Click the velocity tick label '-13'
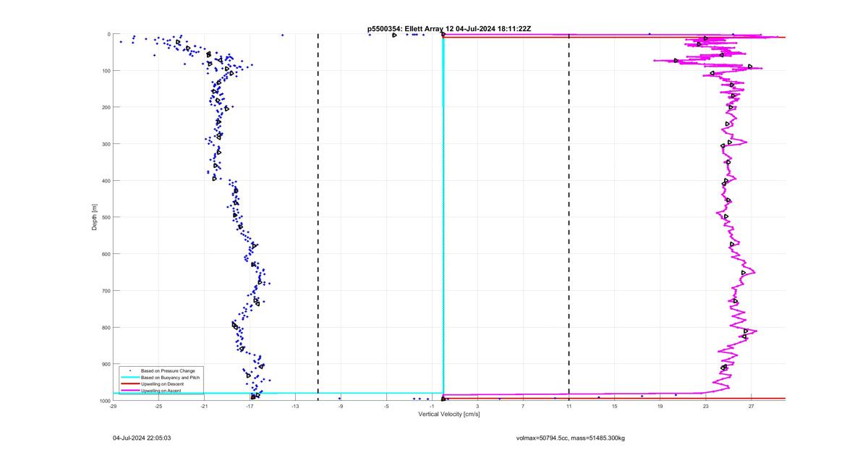 pos(295,407)
